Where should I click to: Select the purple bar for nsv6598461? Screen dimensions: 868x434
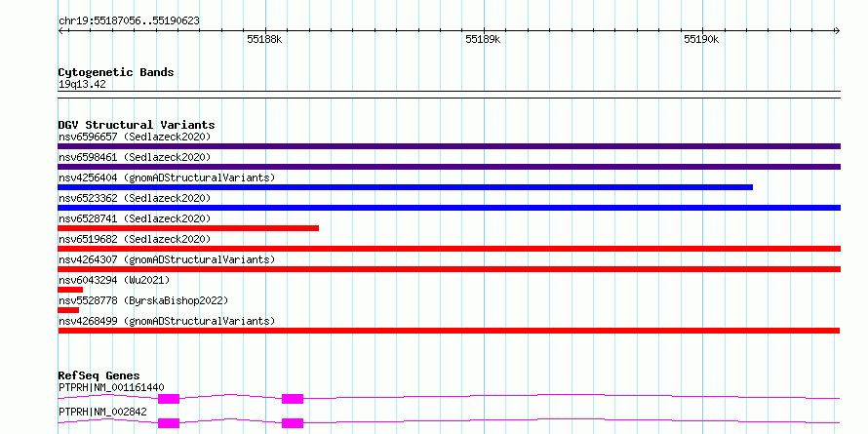pos(449,167)
